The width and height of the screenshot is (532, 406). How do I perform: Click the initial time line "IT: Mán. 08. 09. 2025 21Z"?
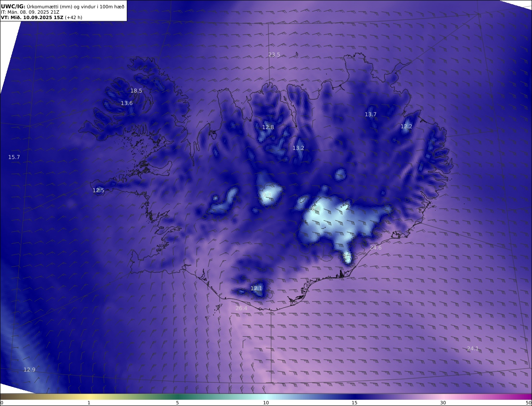click(30, 12)
